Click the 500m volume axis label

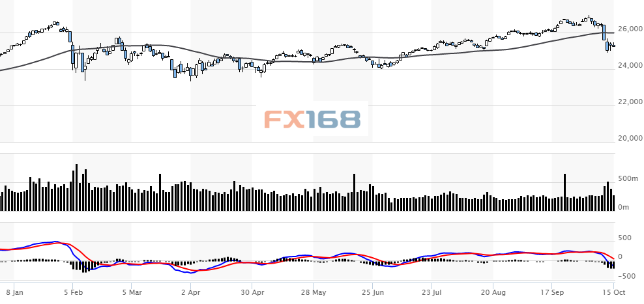point(628,179)
